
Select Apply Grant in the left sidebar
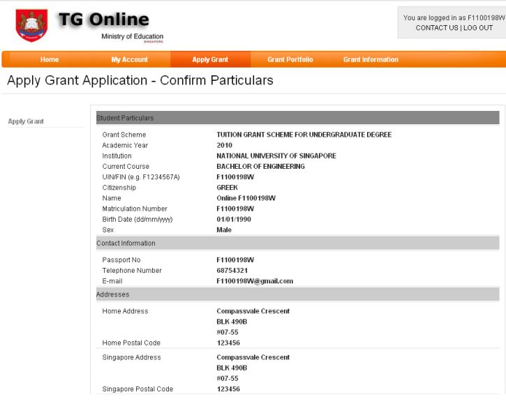[26, 121]
